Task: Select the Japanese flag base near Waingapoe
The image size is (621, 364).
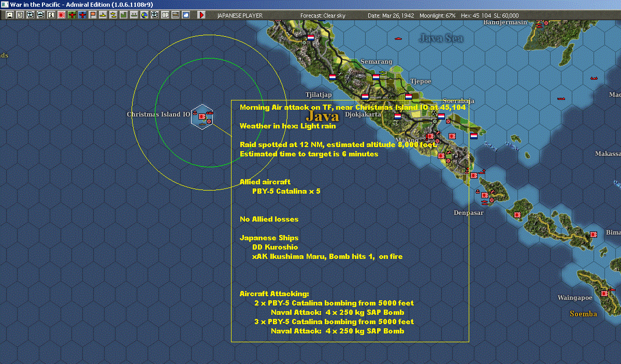Action: click(x=604, y=294)
